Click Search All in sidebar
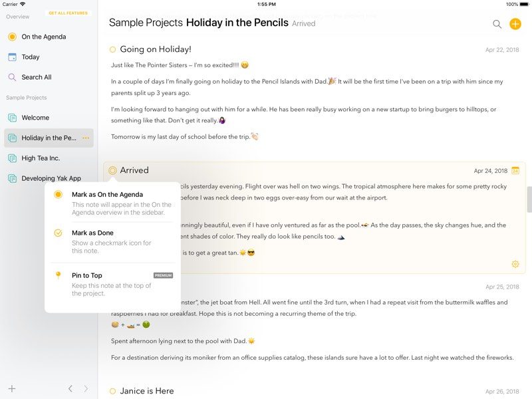Image resolution: width=532 pixels, height=399 pixels. [x=36, y=77]
